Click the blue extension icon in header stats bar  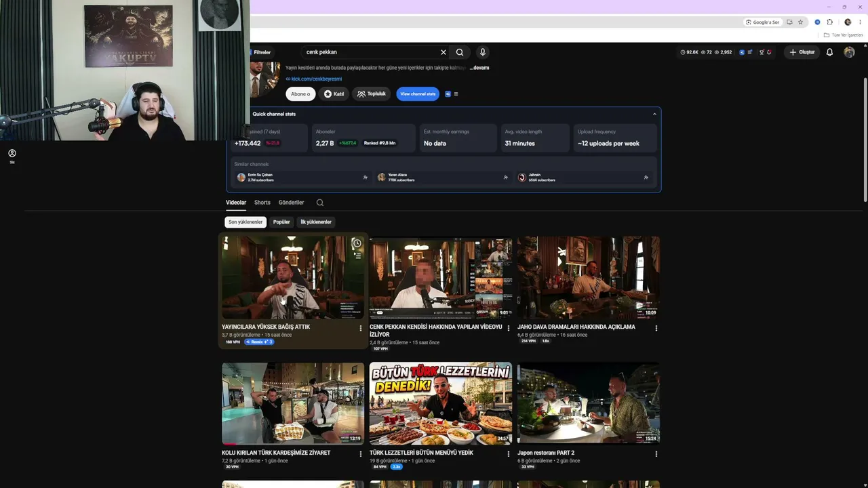click(742, 52)
